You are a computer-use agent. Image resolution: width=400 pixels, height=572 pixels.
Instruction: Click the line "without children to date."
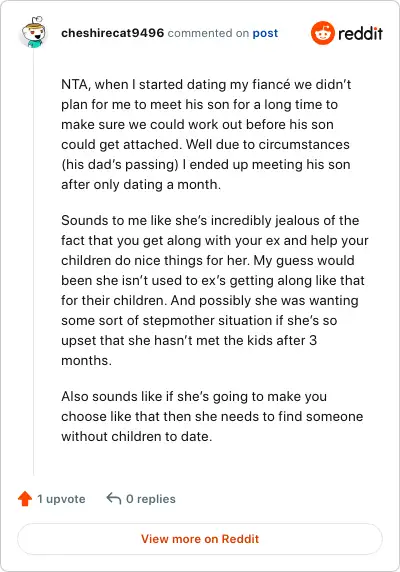click(x=136, y=436)
